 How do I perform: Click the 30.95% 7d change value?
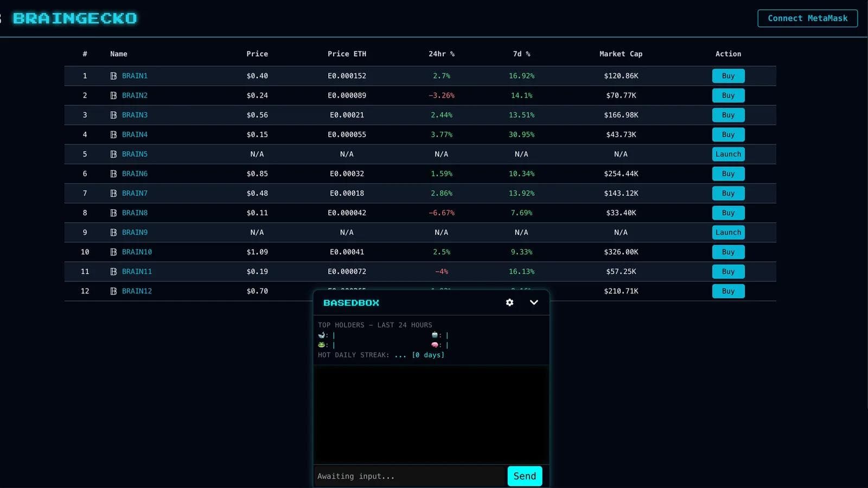[521, 134]
